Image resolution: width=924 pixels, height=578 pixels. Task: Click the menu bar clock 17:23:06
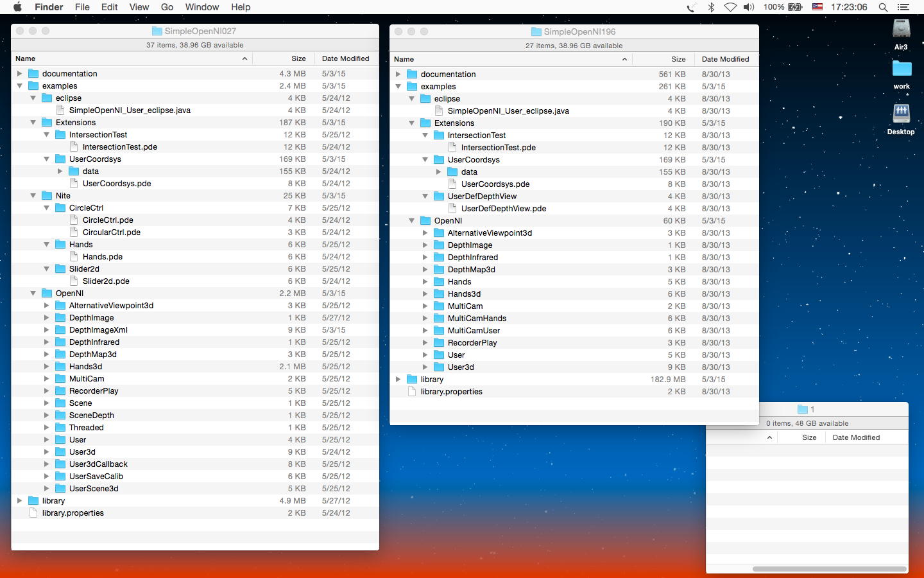point(849,7)
